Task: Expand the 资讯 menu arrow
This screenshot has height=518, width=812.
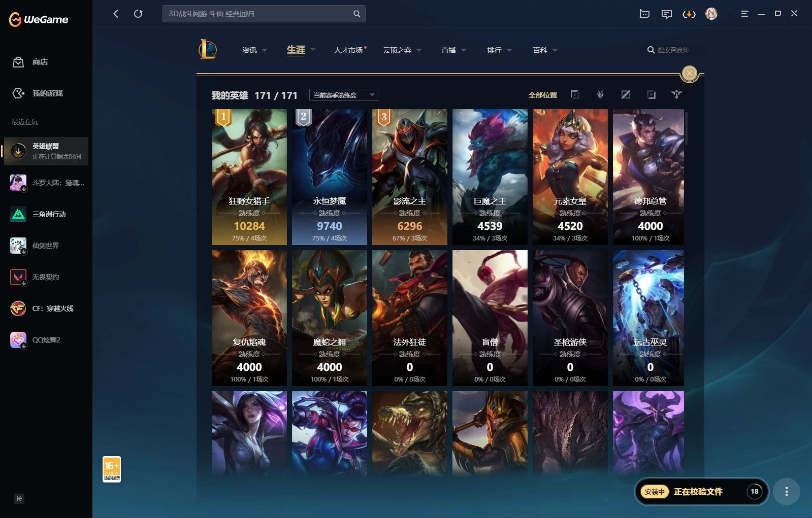Action: [265, 50]
